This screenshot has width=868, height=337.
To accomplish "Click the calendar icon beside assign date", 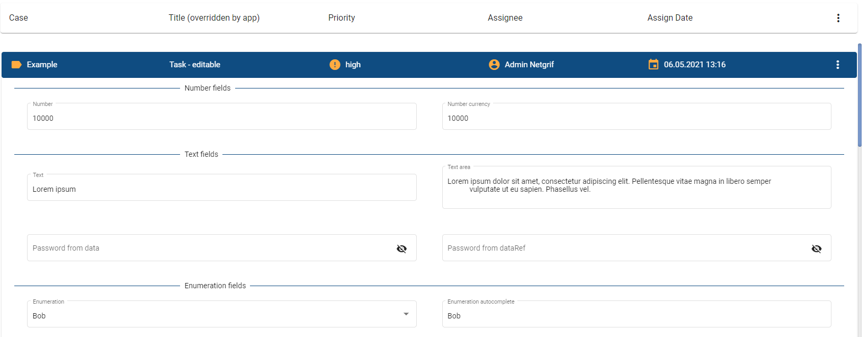I will 654,65.
